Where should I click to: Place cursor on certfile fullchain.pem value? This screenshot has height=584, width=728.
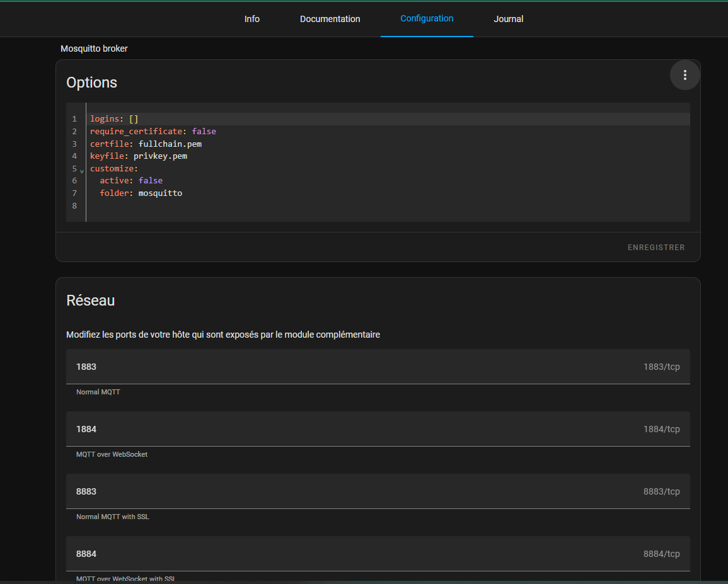coord(170,144)
